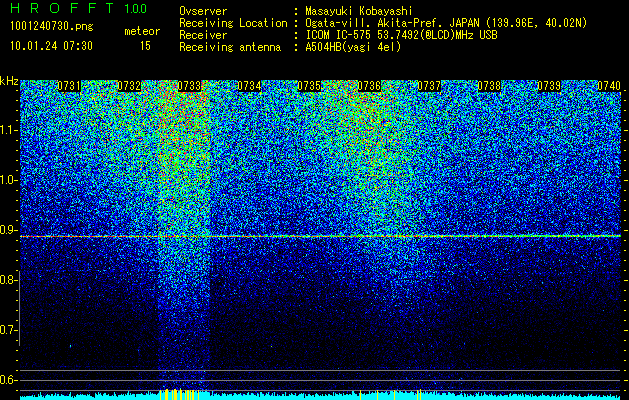The image size is (629, 400).
Task: Click the Receiving antenna field label
Action: pyautogui.click(x=230, y=47)
